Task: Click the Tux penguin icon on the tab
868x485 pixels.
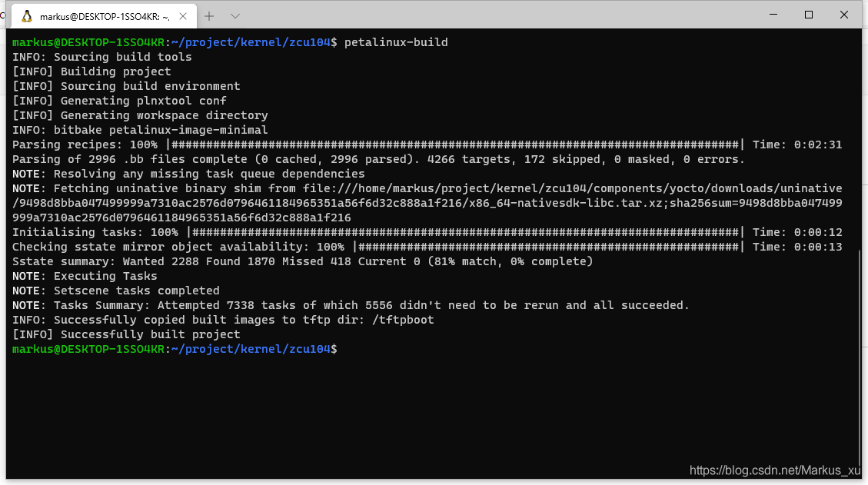Action: pyautogui.click(x=27, y=15)
